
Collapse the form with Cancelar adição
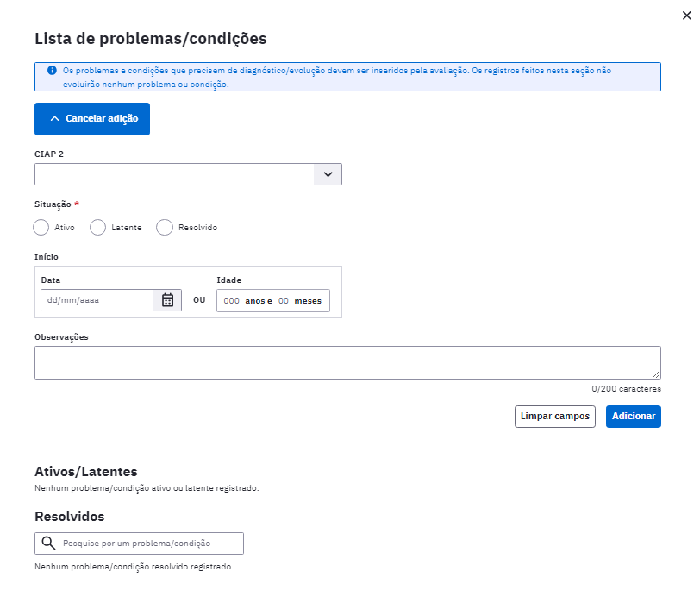tap(92, 119)
